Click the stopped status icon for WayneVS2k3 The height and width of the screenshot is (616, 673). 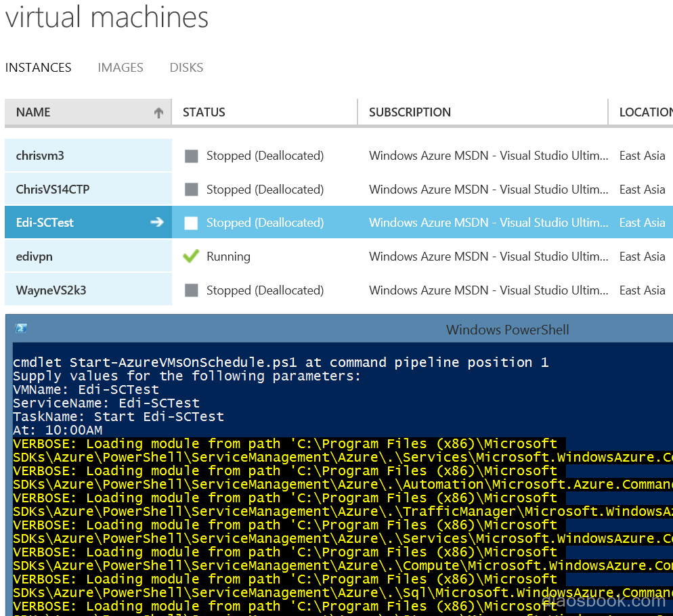(192, 290)
